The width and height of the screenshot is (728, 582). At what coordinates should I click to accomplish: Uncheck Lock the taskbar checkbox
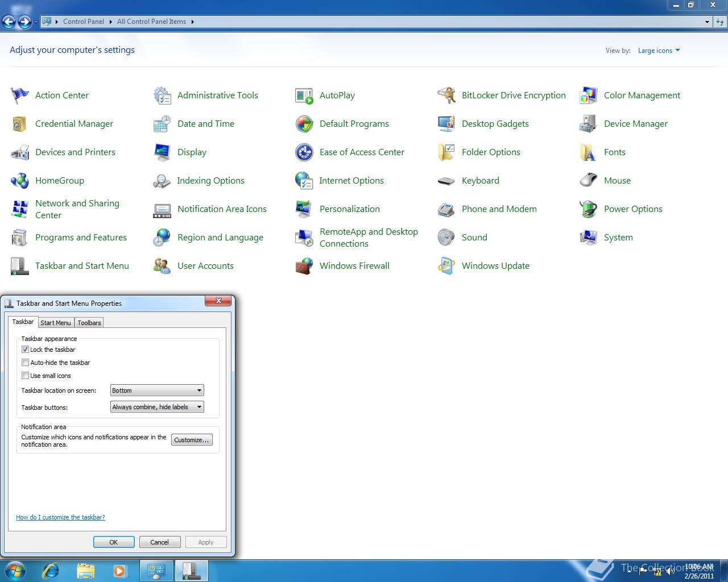(25, 350)
